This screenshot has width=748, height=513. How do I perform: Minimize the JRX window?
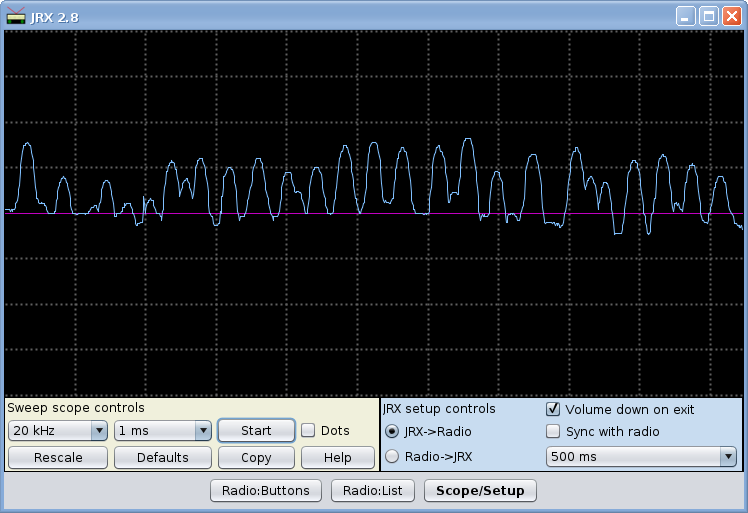(x=685, y=16)
